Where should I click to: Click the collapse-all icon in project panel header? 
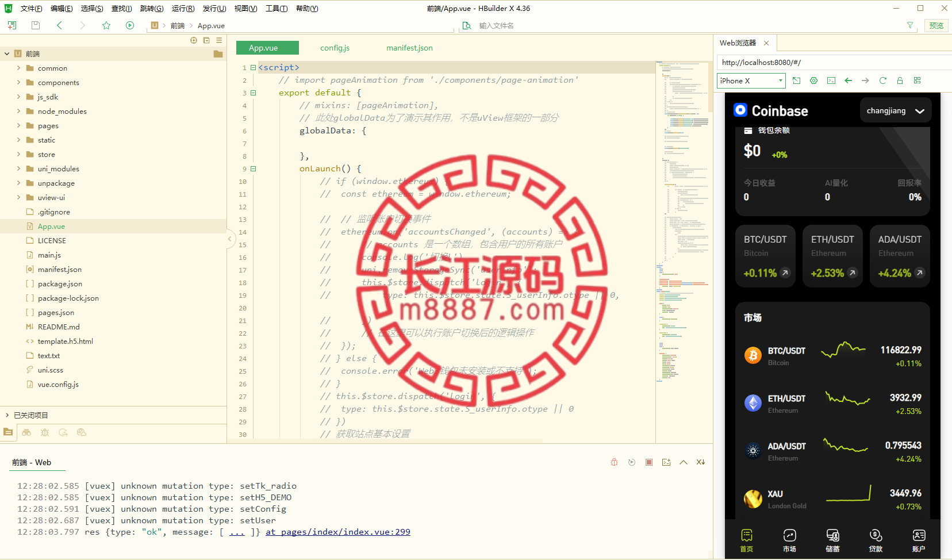point(206,40)
